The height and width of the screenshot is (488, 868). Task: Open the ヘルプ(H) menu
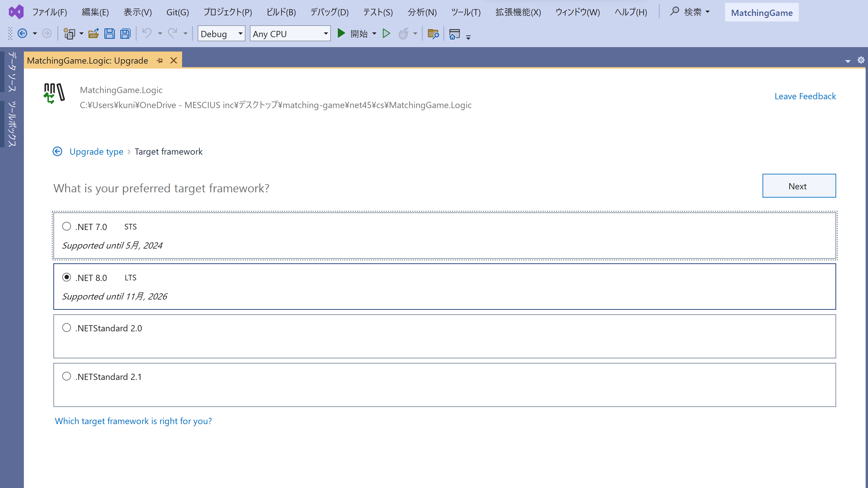click(631, 12)
